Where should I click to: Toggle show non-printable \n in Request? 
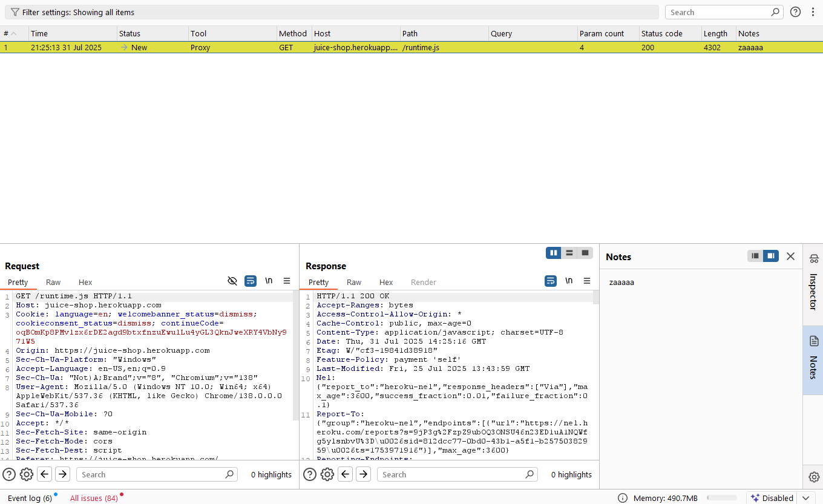269,281
